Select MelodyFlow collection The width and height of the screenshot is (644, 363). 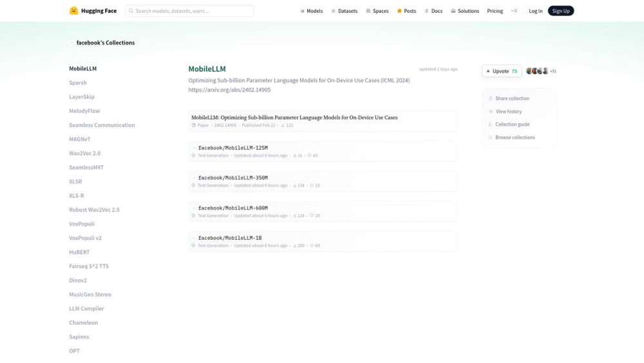click(84, 111)
